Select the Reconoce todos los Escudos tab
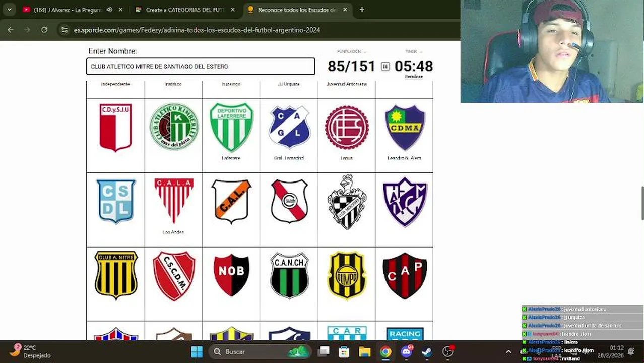The height and width of the screenshot is (363, 644). click(297, 10)
